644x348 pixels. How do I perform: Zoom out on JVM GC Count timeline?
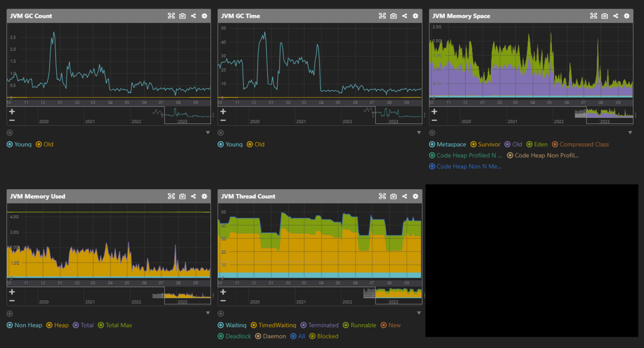click(12, 120)
